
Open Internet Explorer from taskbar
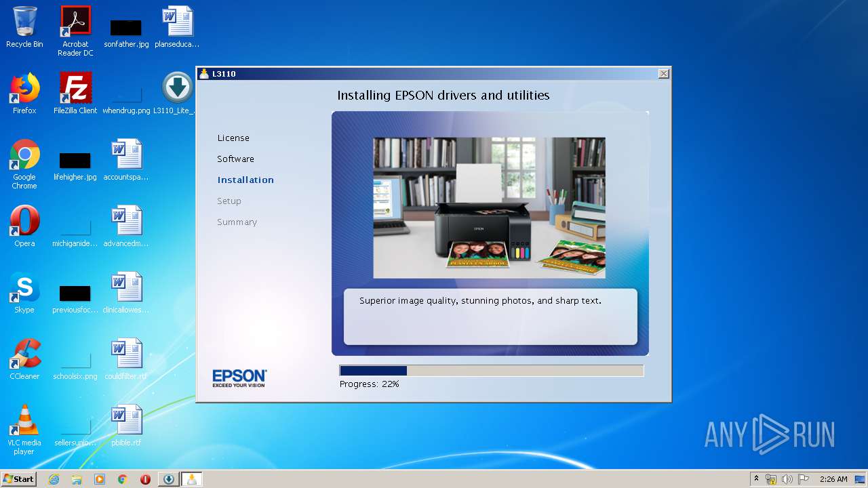tap(54, 479)
